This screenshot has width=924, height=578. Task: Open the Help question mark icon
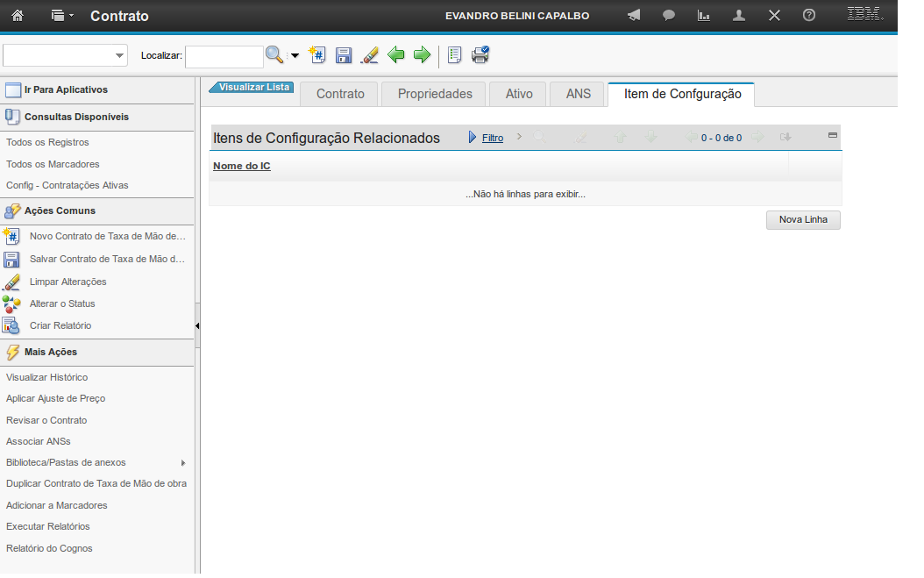point(809,16)
